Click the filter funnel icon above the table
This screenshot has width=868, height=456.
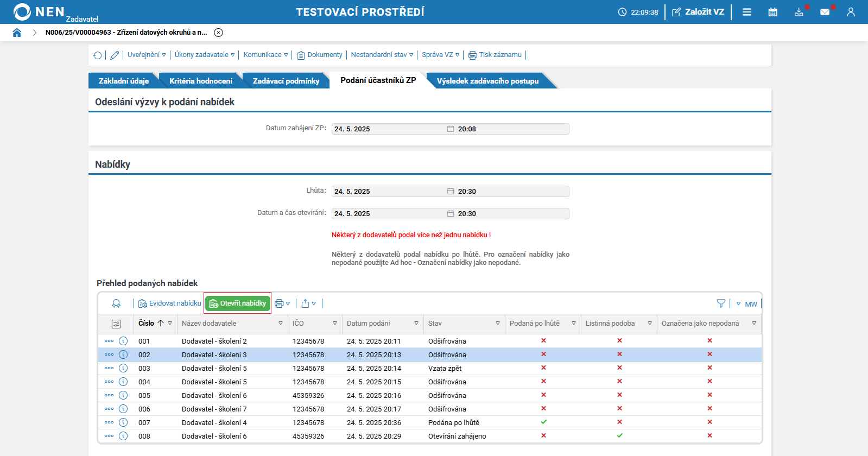coord(721,303)
